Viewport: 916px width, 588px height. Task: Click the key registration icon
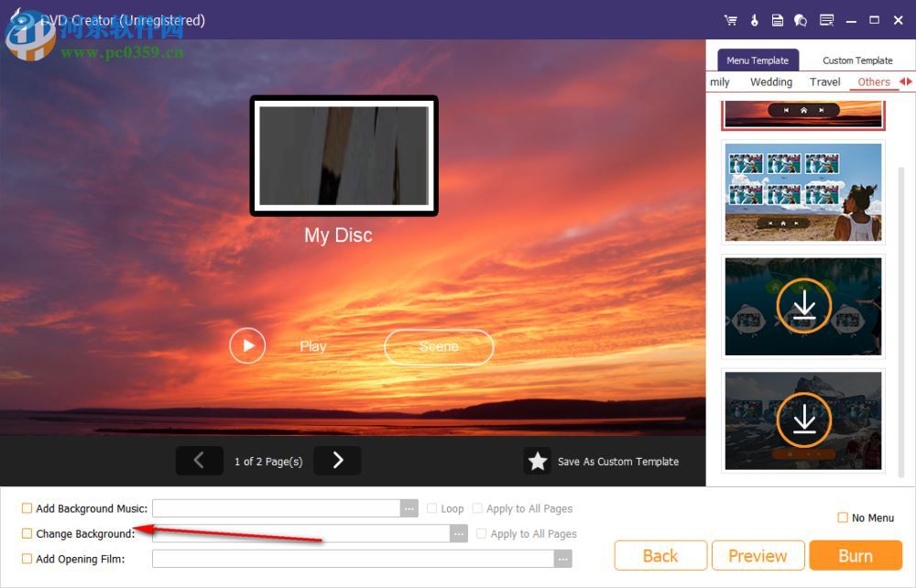(x=754, y=19)
